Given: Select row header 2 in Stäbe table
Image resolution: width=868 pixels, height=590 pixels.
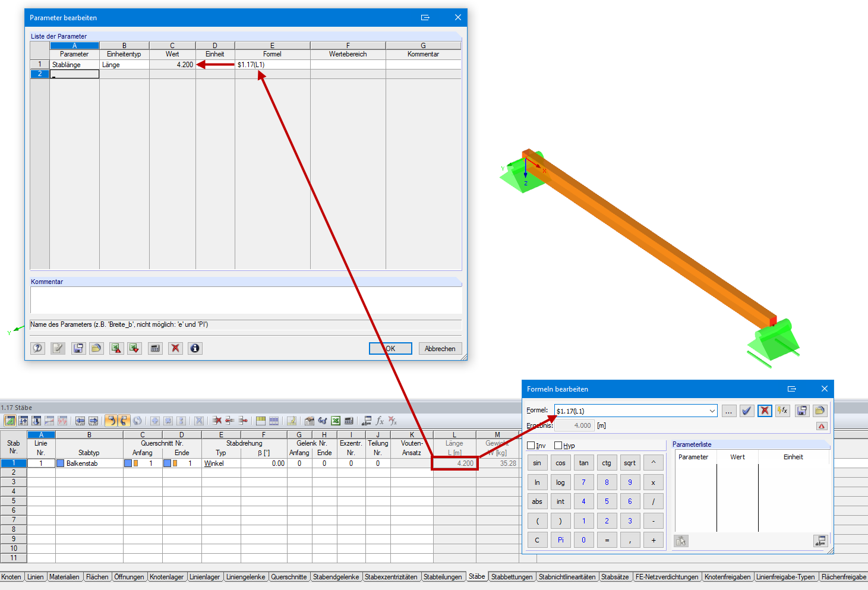Looking at the screenshot, I should (13, 472).
